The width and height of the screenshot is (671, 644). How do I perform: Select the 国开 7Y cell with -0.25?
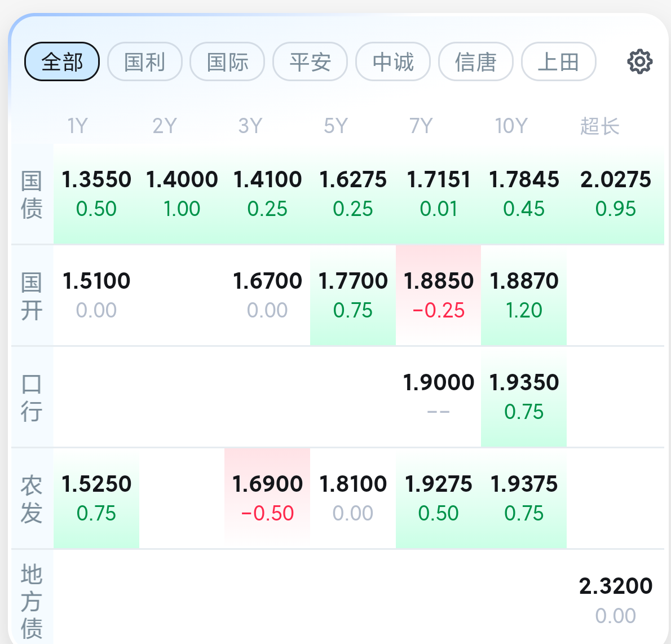[438, 295]
